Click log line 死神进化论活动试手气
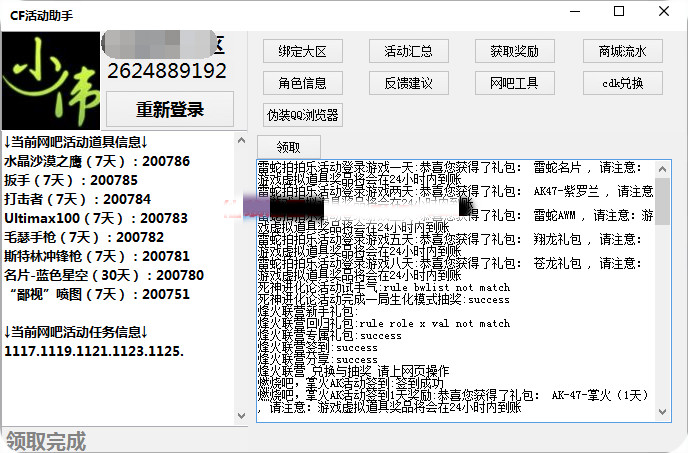This screenshot has height=453, width=688. pyautogui.click(x=384, y=288)
